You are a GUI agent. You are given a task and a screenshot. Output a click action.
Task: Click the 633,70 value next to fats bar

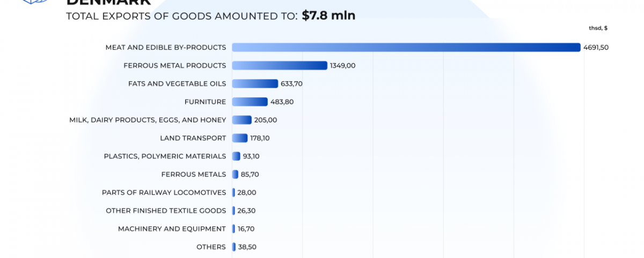pos(291,84)
